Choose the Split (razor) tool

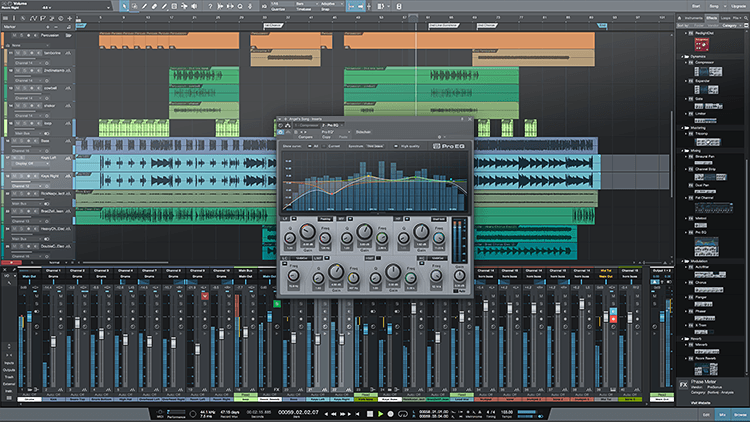coord(144,6)
